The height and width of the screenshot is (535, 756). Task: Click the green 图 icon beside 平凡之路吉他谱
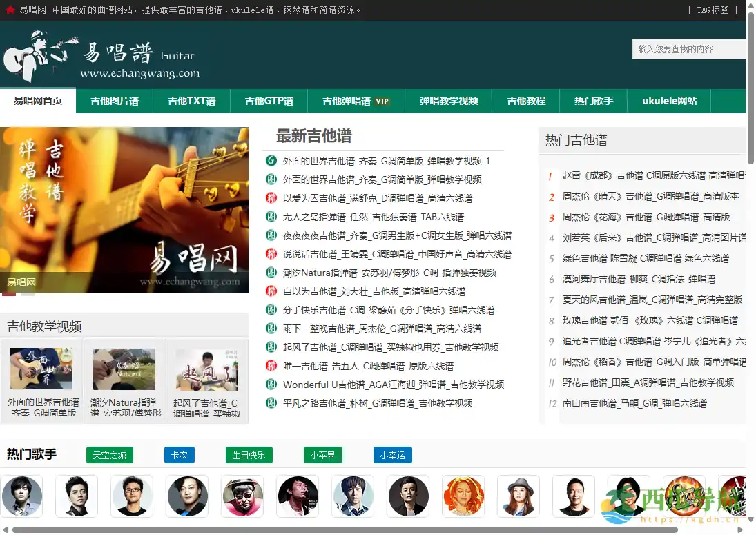pyautogui.click(x=271, y=402)
